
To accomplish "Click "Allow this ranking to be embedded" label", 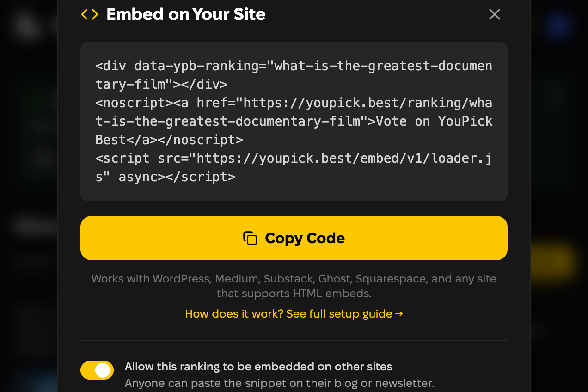I will (258, 367).
